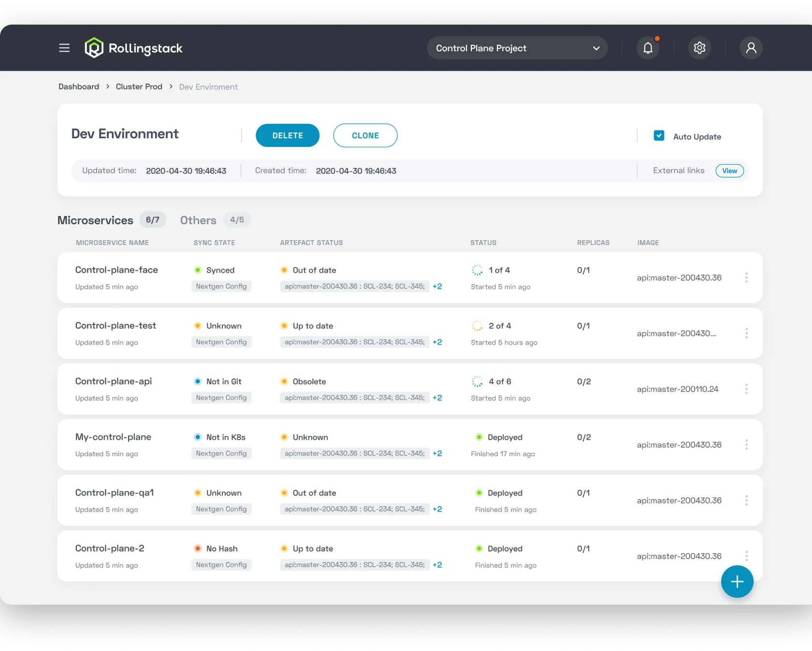Screen dimensions: 812x651
Task: Toggle the Auto Update checkbox
Action: click(x=659, y=136)
